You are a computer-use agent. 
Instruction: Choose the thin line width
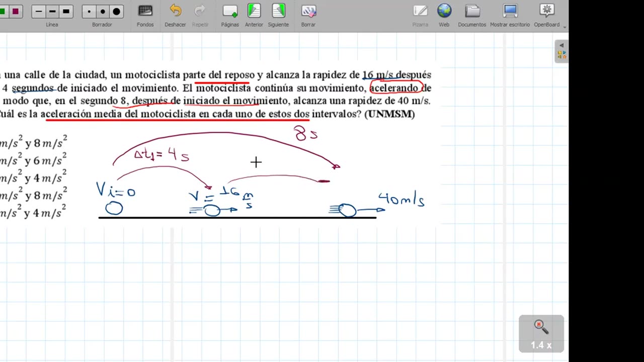(x=39, y=11)
